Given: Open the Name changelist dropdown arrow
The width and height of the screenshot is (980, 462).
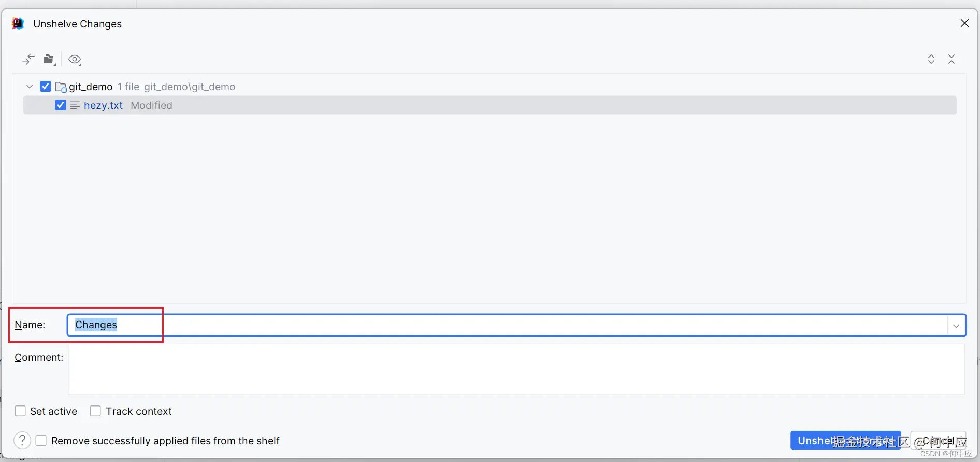Looking at the screenshot, I should 956,326.
